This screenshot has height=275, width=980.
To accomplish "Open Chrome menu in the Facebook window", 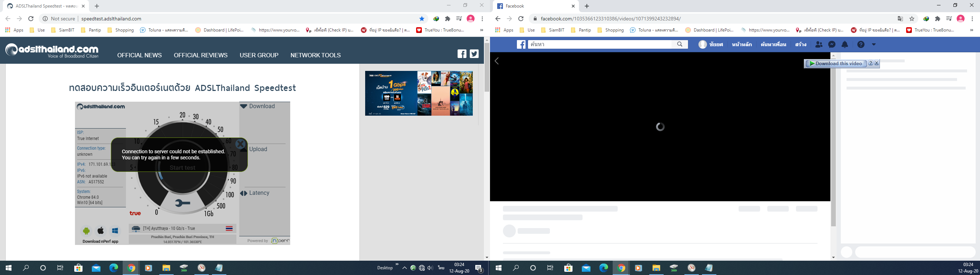I will point(972,19).
